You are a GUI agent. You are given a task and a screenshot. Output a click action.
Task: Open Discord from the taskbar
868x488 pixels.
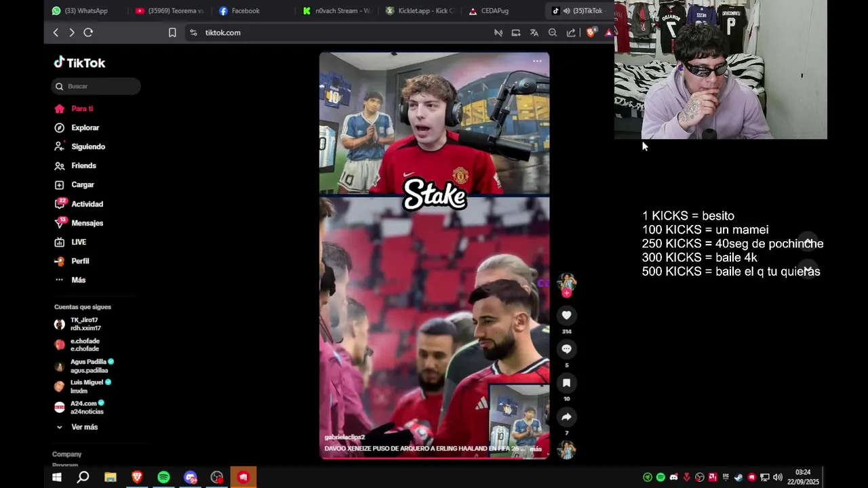pos(190,477)
